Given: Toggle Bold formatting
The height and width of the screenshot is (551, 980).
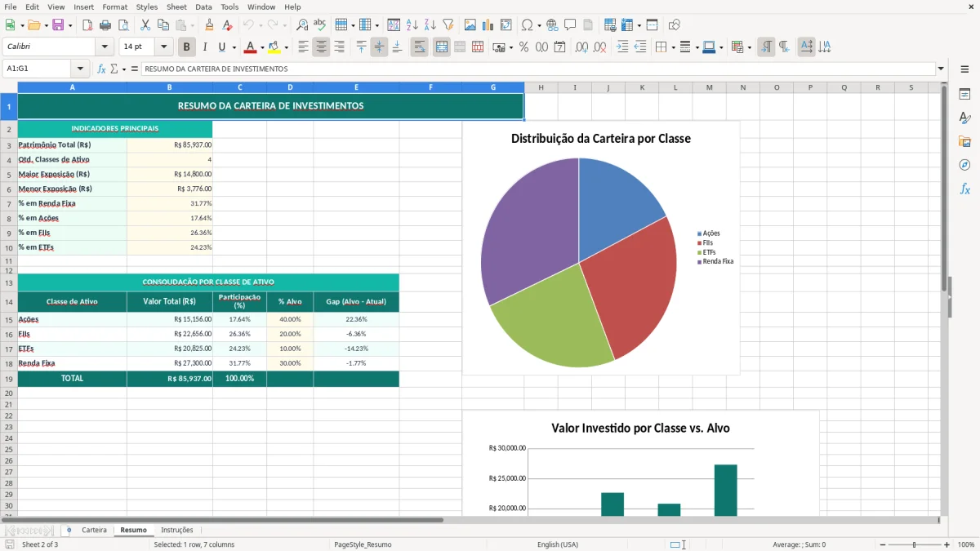Looking at the screenshot, I should (187, 47).
